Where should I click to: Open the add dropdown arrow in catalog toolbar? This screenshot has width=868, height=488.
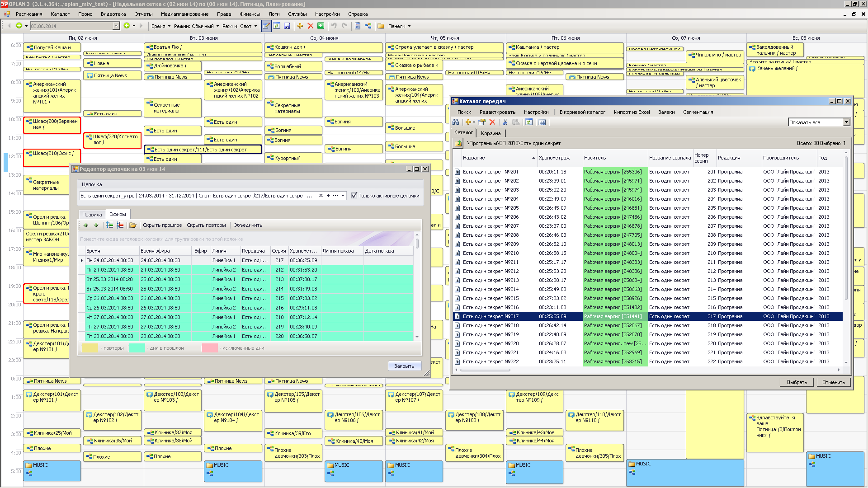pos(474,122)
